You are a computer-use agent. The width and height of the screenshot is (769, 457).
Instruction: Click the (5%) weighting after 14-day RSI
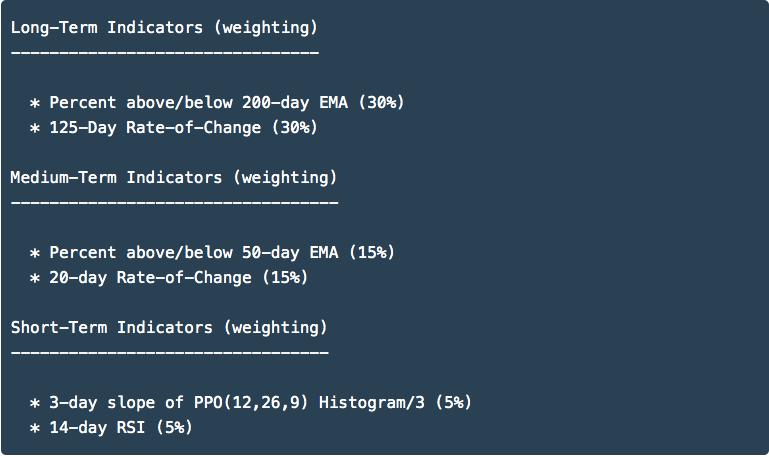coord(174,428)
